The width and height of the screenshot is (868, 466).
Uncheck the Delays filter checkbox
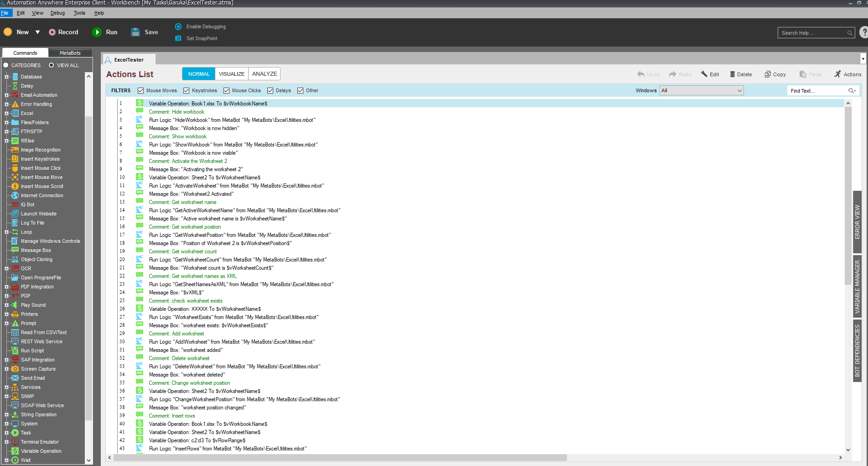tap(270, 90)
